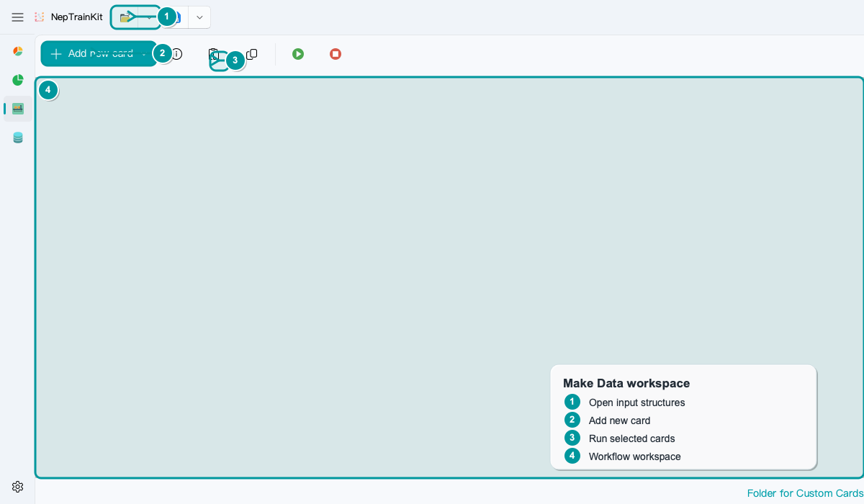Viewport: 864px width, 504px height.
Task: Stop execution with red stop button
Action: tap(336, 54)
